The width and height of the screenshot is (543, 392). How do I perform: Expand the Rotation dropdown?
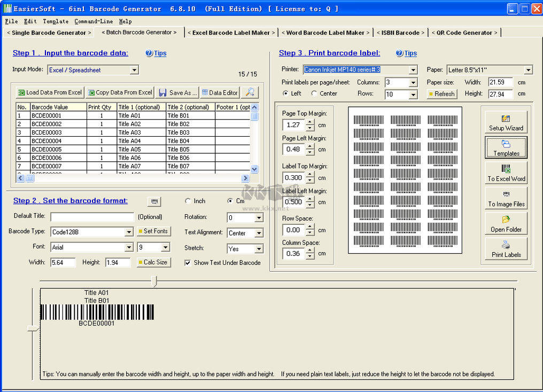point(259,218)
